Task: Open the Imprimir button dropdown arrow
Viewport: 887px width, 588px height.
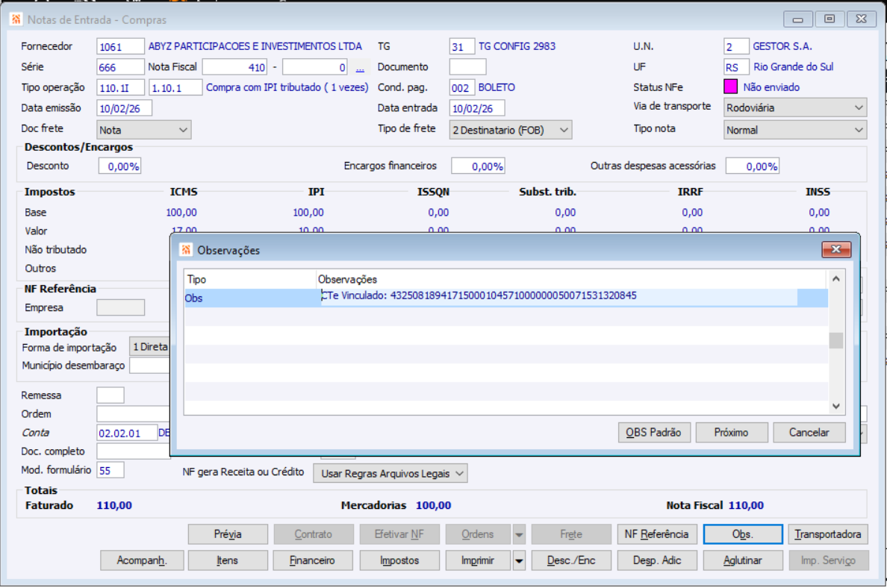Action: coord(519,561)
